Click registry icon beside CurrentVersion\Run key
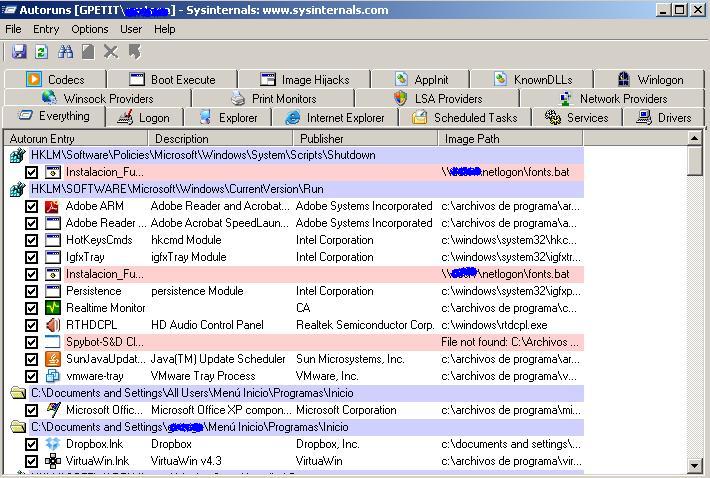This screenshot has width=710, height=478. pyautogui.click(x=17, y=189)
